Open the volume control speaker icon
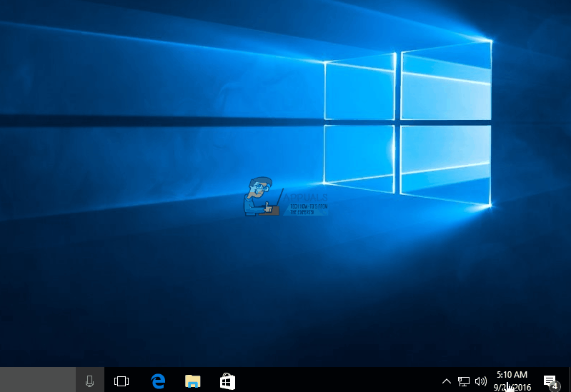The width and height of the screenshot is (571, 392). [481, 381]
